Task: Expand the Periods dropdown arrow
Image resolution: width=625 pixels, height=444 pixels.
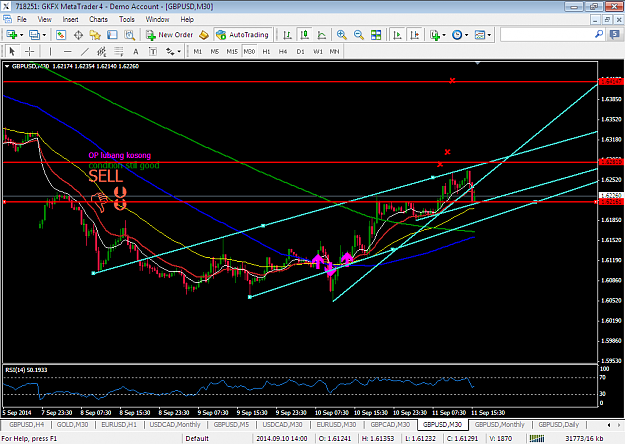Action: click(x=466, y=35)
